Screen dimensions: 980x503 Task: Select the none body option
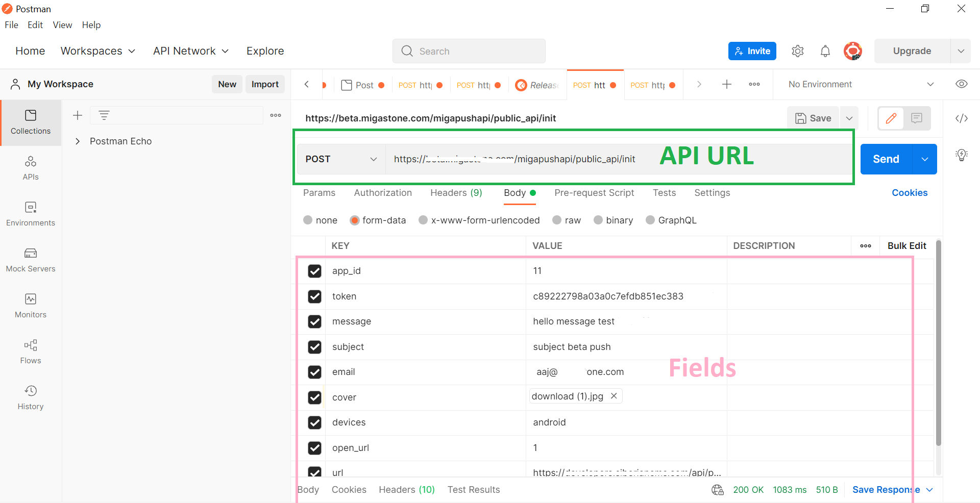pos(308,220)
